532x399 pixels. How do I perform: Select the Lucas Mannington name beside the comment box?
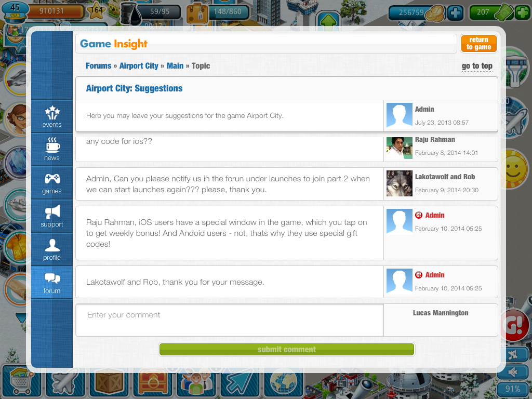(x=441, y=313)
